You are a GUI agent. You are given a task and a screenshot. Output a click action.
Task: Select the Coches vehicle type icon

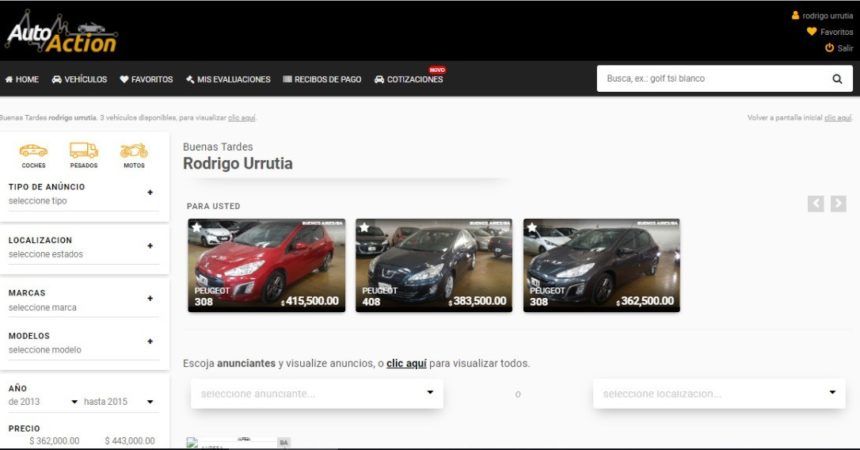point(33,151)
